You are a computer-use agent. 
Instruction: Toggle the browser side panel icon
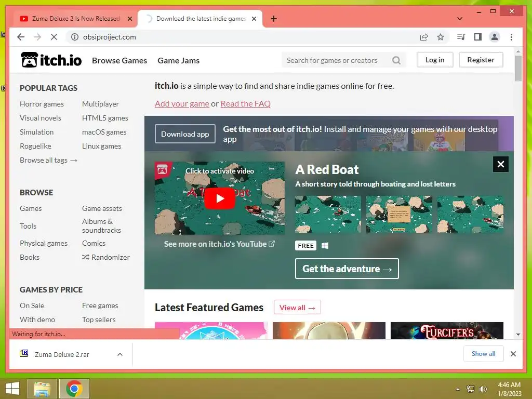coord(478,37)
